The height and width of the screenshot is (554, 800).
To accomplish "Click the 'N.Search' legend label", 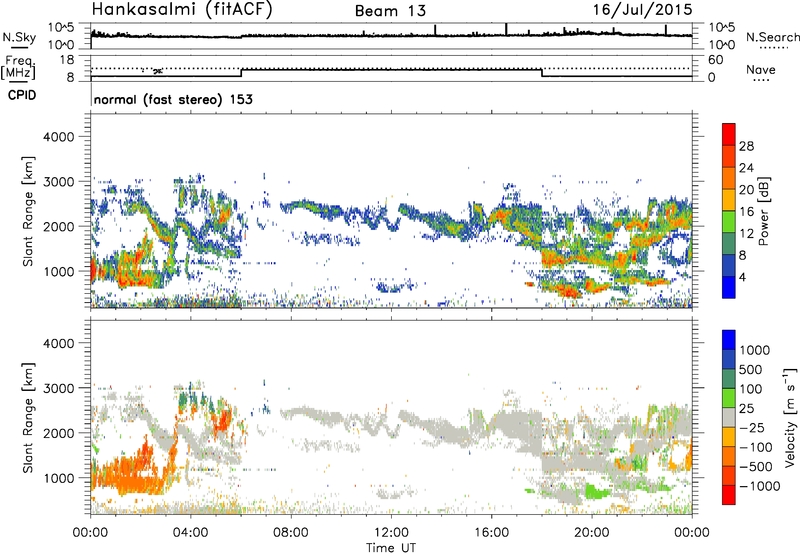I will point(772,37).
